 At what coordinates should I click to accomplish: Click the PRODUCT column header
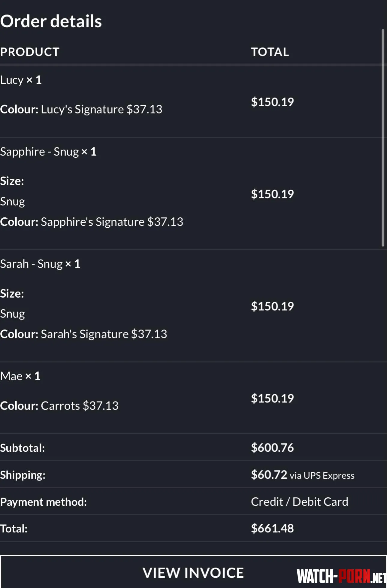tap(30, 52)
